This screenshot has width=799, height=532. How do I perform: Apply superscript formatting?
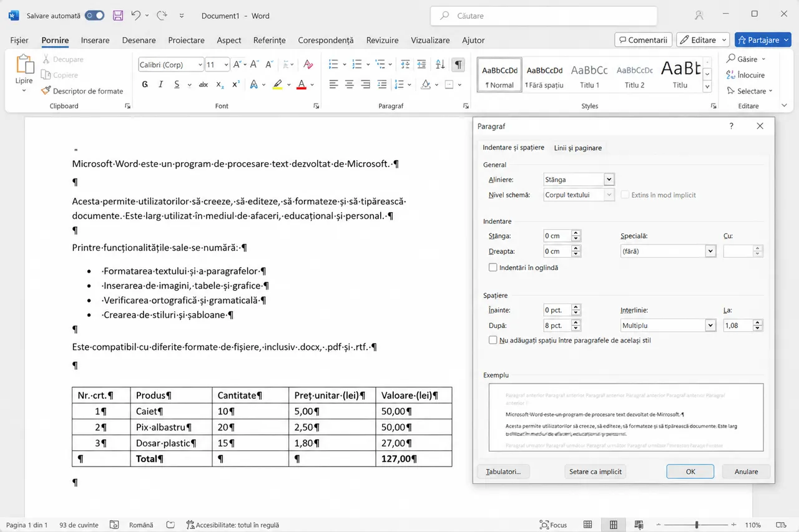(x=236, y=85)
